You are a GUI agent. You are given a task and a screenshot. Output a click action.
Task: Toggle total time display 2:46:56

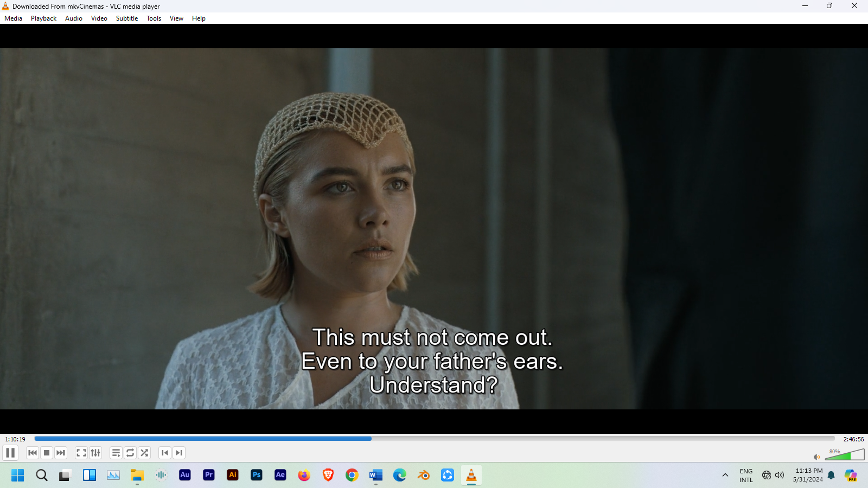pyautogui.click(x=853, y=439)
